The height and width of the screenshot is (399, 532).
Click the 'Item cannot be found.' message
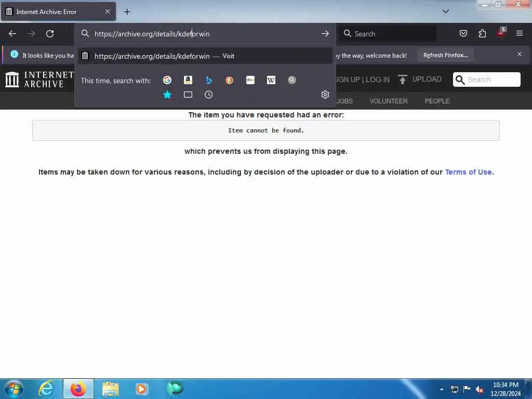pyautogui.click(x=266, y=130)
